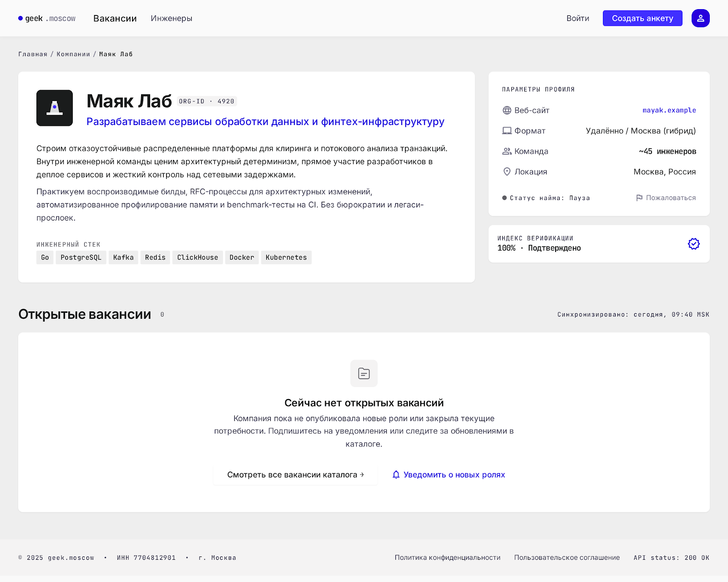This screenshot has height=582, width=728.
Task: Click API status: 200 OK text
Action: click(x=672, y=557)
